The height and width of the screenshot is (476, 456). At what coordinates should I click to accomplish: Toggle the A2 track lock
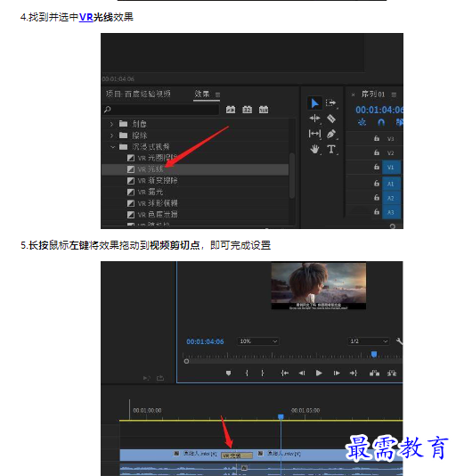click(377, 198)
